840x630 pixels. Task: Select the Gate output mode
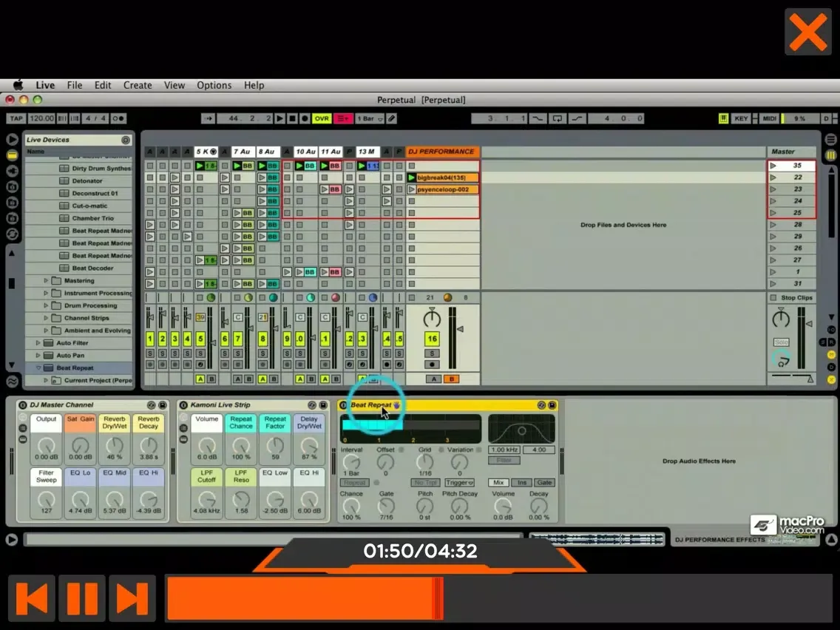[544, 483]
